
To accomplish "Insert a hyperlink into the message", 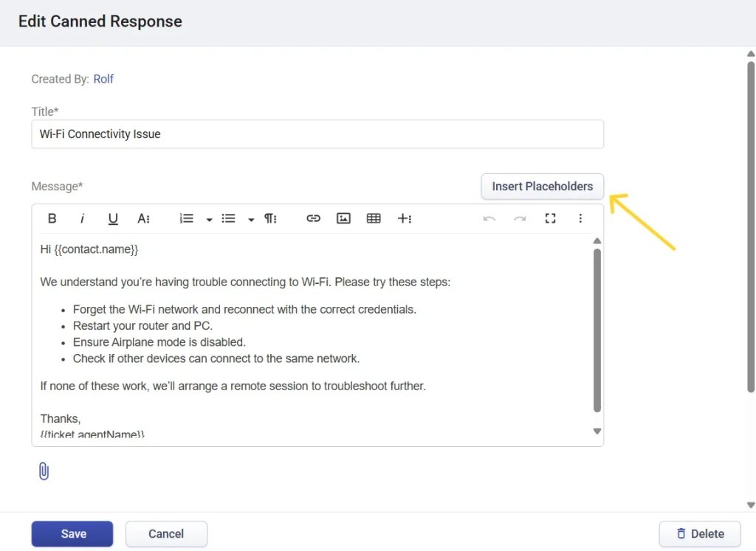I will 313,218.
